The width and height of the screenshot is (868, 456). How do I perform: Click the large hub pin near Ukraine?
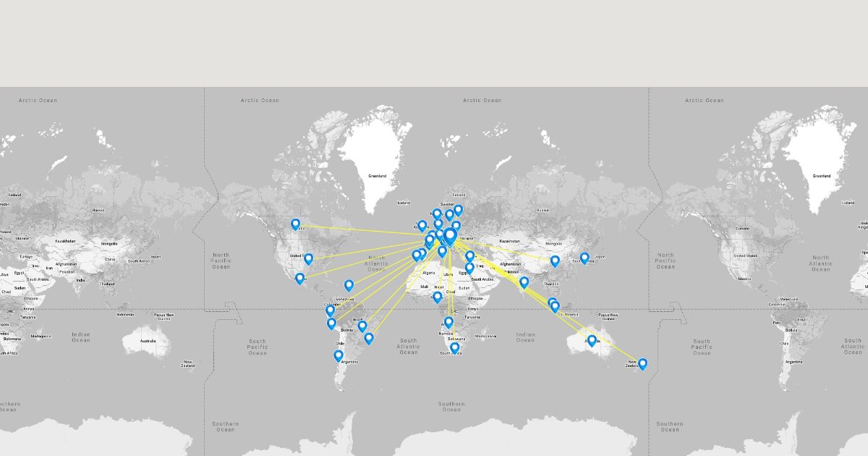(x=450, y=236)
